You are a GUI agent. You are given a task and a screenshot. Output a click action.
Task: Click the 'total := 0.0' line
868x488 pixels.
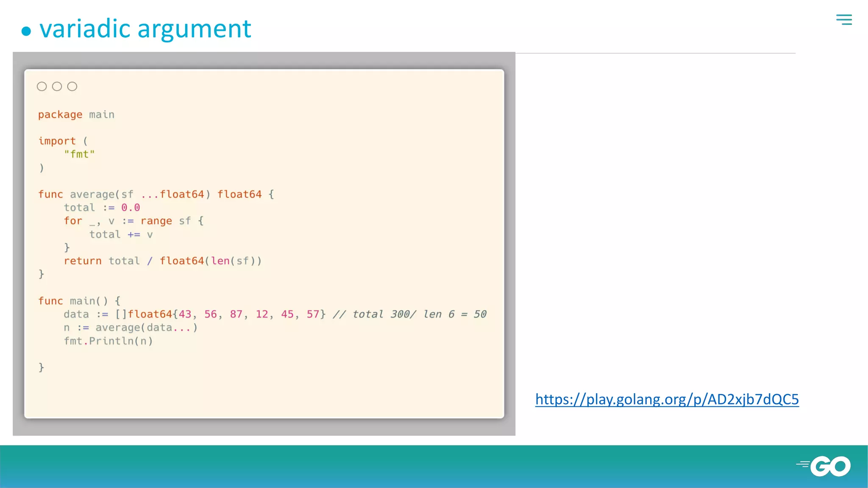point(102,208)
